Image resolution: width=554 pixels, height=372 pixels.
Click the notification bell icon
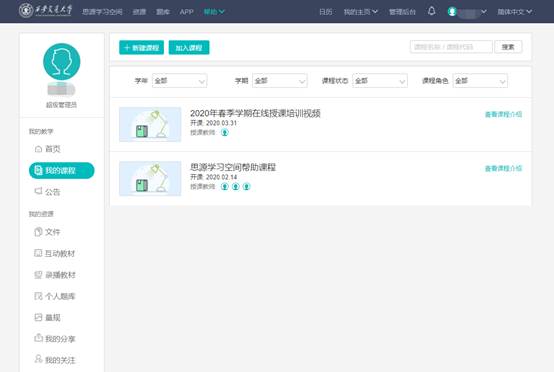pyautogui.click(x=431, y=11)
